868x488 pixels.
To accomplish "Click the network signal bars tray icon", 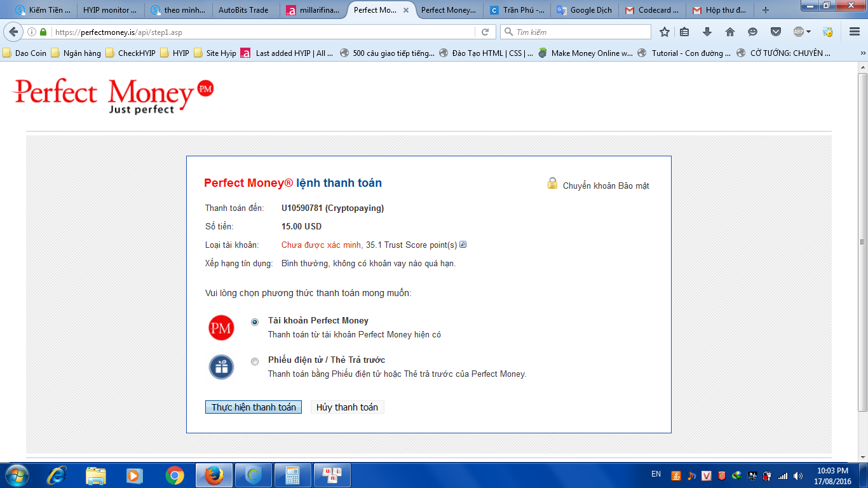I will (x=783, y=475).
